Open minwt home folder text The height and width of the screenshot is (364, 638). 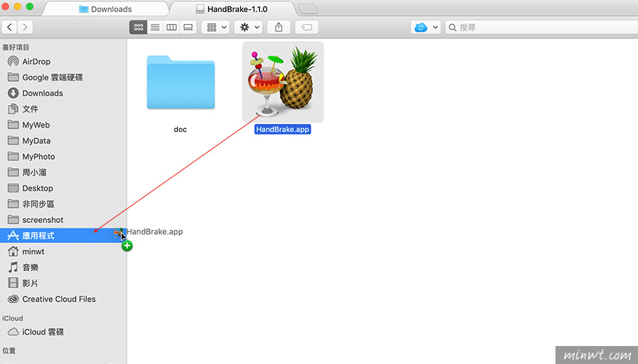click(x=33, y=251)
